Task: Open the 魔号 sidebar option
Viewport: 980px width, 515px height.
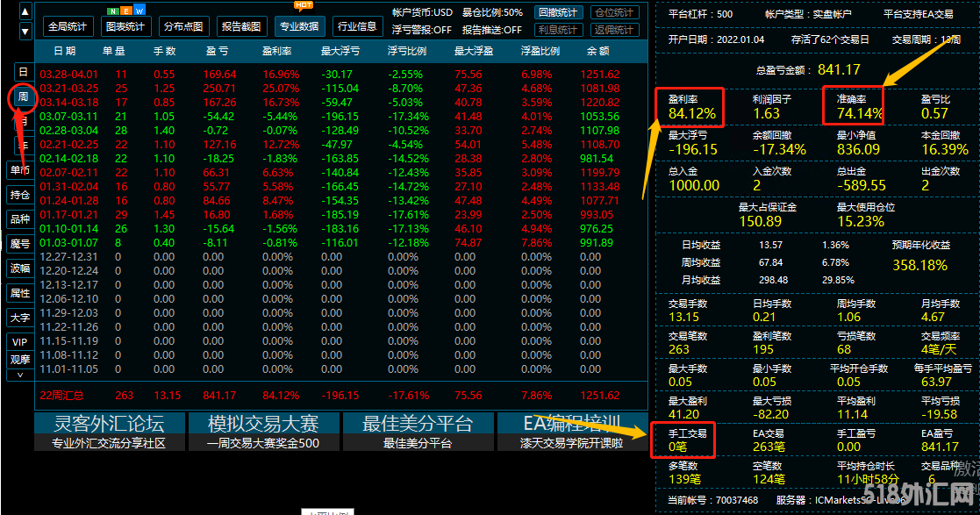Action: pos(20,244)
